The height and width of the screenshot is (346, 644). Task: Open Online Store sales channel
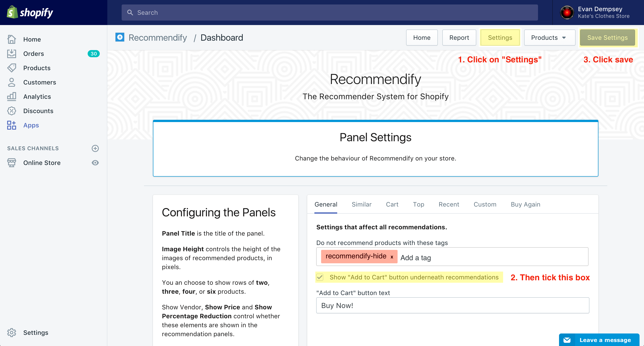[x=42, y=163]
